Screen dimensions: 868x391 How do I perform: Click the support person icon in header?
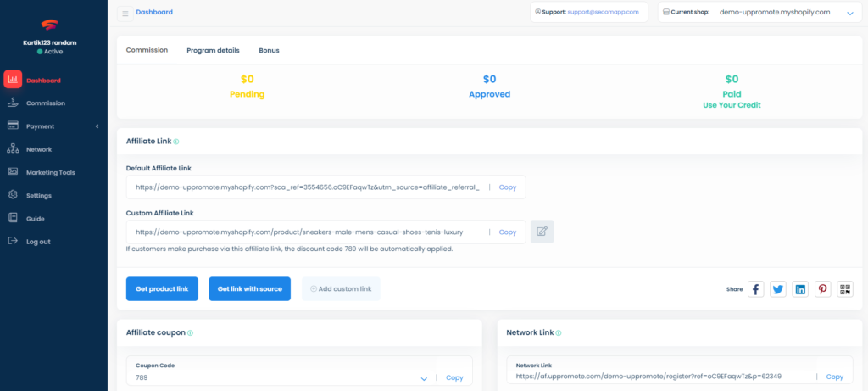click(x=537, y=11)
